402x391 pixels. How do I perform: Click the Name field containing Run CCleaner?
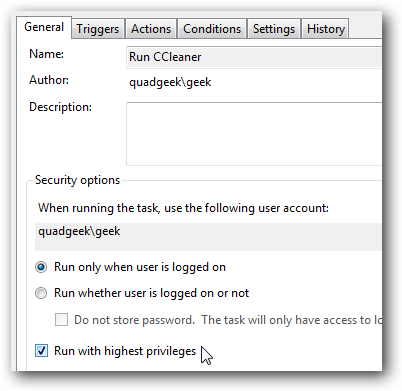254,57
